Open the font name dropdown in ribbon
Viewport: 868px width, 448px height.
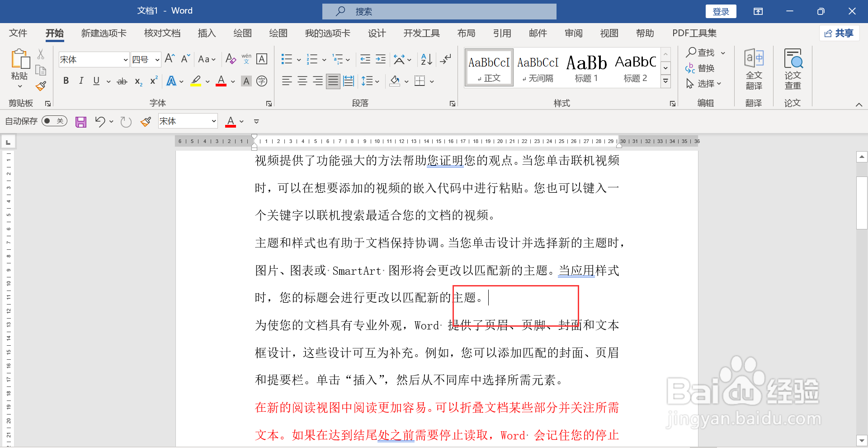click(126, 60)
